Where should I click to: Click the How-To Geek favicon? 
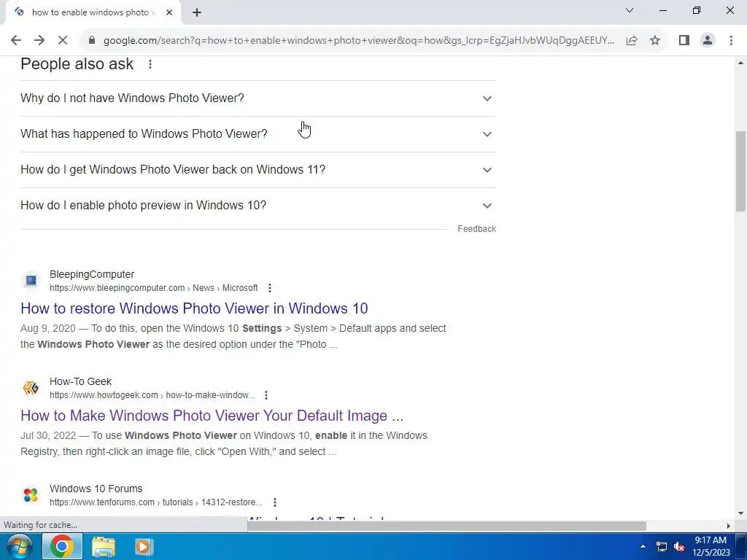pyautogui.click(x=31, y=388)
